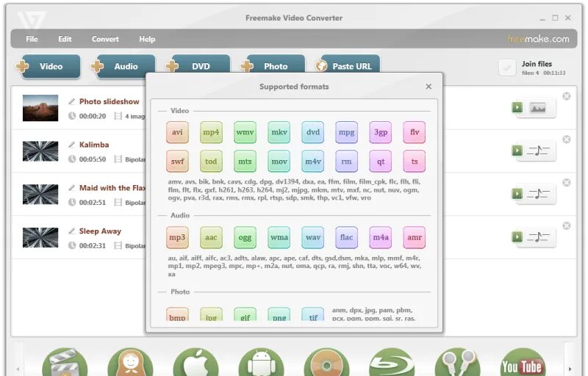Click the rm format icon
This screenshot has height=376, width=588.
(x=346, y=162)
